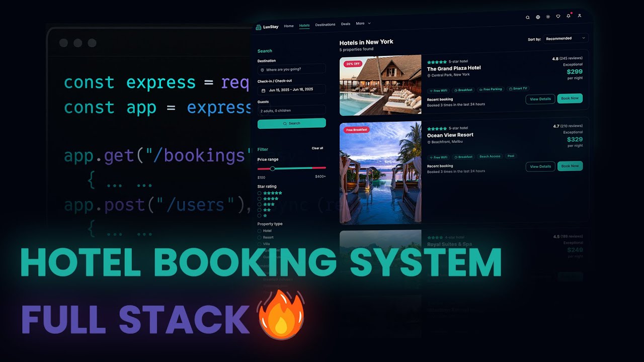Screen dimensions: 644x362
Task: Open the Guests selector field
Action: pyautogui.click(x=291, y=111)
